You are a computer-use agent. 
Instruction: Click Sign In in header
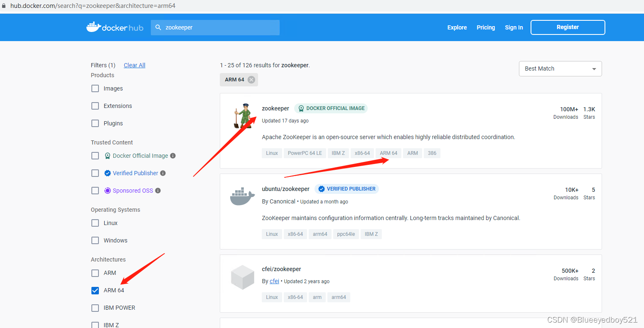click(x=514, y=27)
